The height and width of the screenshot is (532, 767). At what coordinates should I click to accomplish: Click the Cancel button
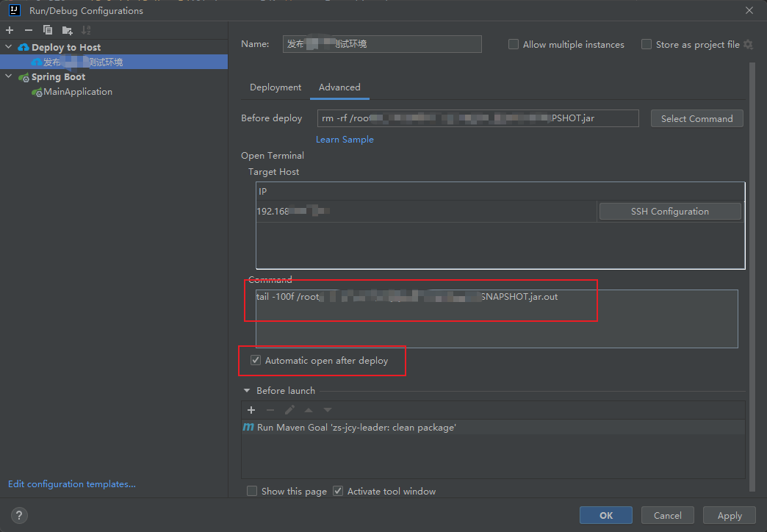click(667, 515)
